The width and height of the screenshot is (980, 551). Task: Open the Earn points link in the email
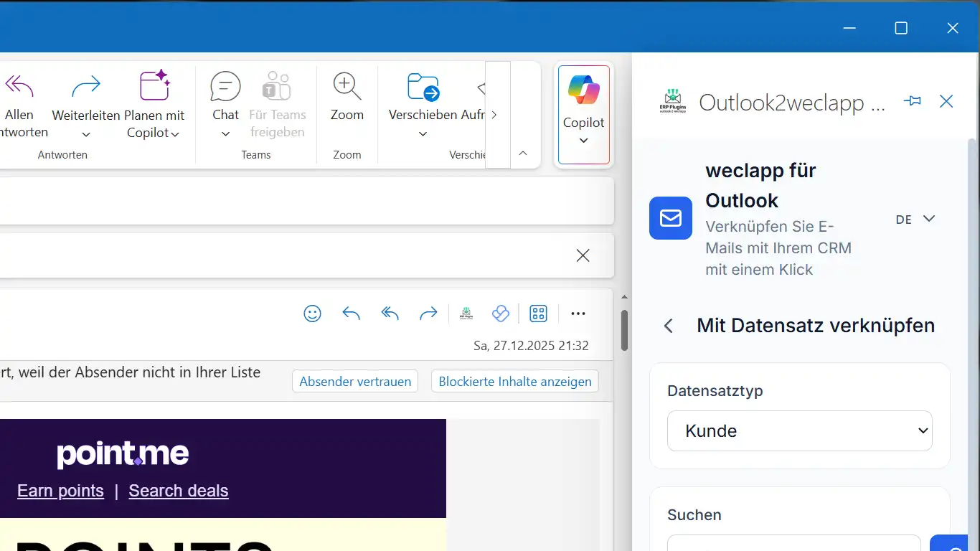[60, 490]
